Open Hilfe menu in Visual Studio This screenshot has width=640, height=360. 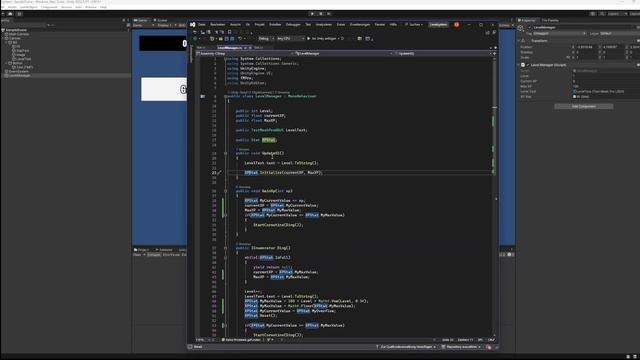click(x=393, y=24)
